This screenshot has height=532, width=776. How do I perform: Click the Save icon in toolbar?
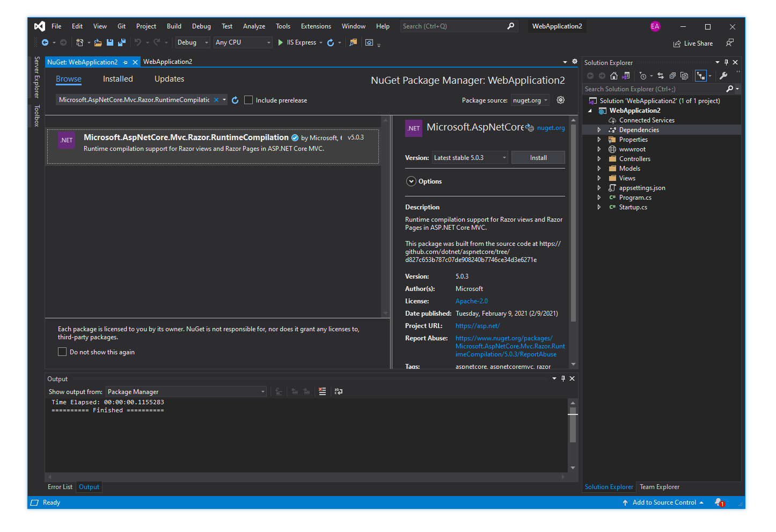point(110,42)
